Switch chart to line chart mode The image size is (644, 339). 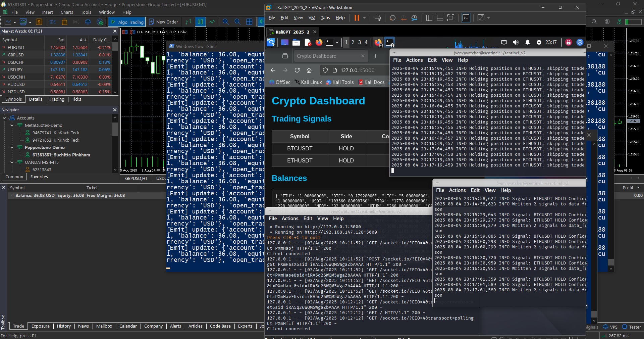click(x=212, y=22)
